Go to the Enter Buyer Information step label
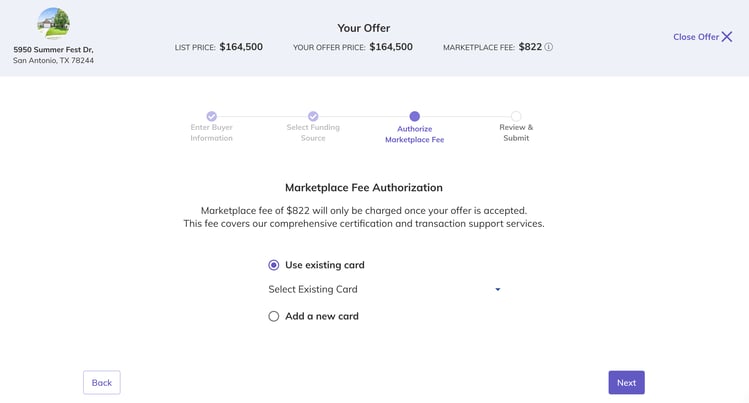Screen dimensions: 749x403 [x=212, y=133]
